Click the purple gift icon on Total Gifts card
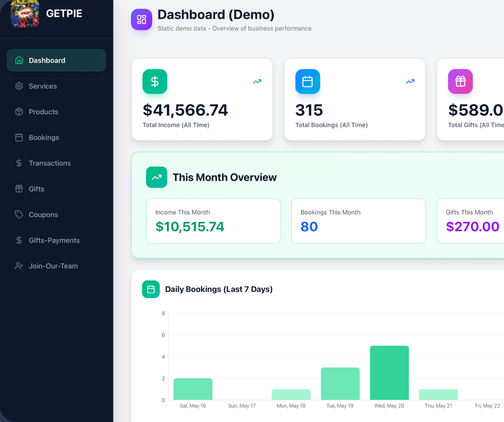The width and height of the screenshot is (504, 422). 460,81
